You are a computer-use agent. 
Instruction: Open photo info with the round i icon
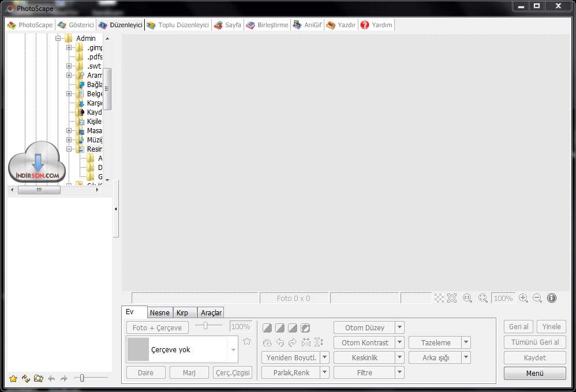[x=551, y=298]
